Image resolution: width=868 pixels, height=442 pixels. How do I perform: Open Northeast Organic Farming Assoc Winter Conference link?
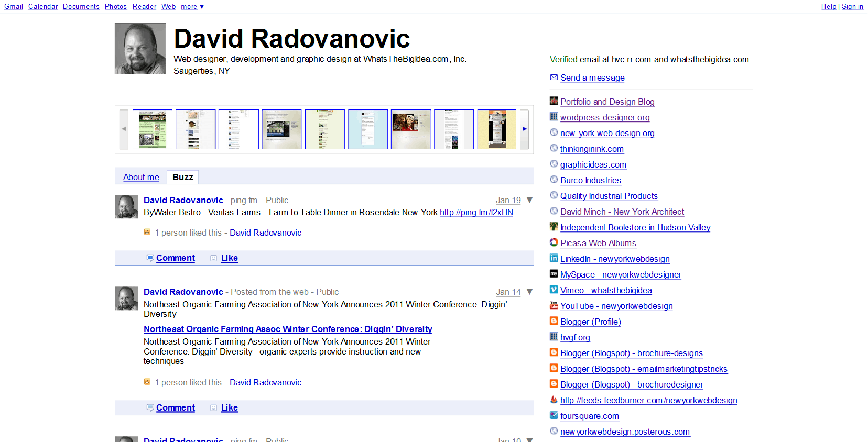288,329
